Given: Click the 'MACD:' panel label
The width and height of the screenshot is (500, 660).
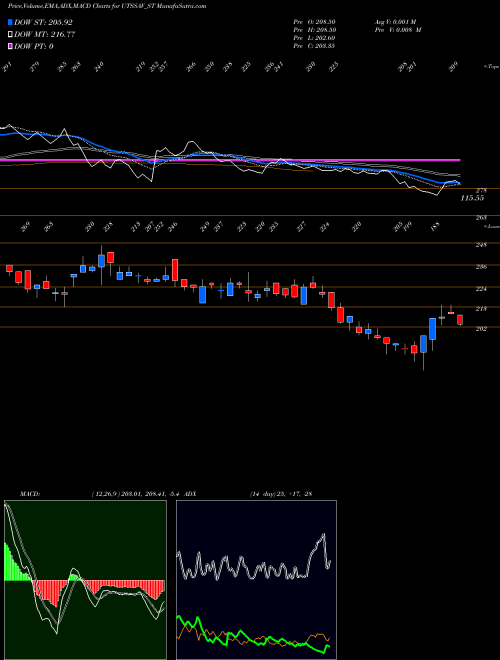Looking at the screenshot, I should (x=29, y=494).
